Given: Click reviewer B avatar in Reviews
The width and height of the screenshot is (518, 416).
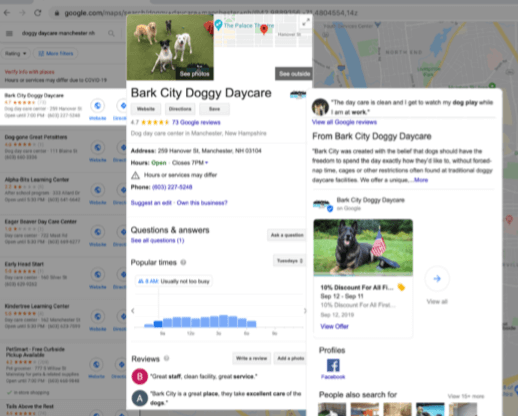Looking at the screenshot, I should [x=140, y=377].
